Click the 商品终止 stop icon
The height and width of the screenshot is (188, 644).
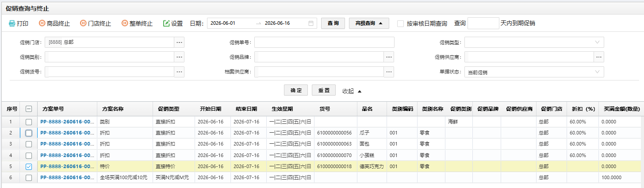tap(42, 23)
